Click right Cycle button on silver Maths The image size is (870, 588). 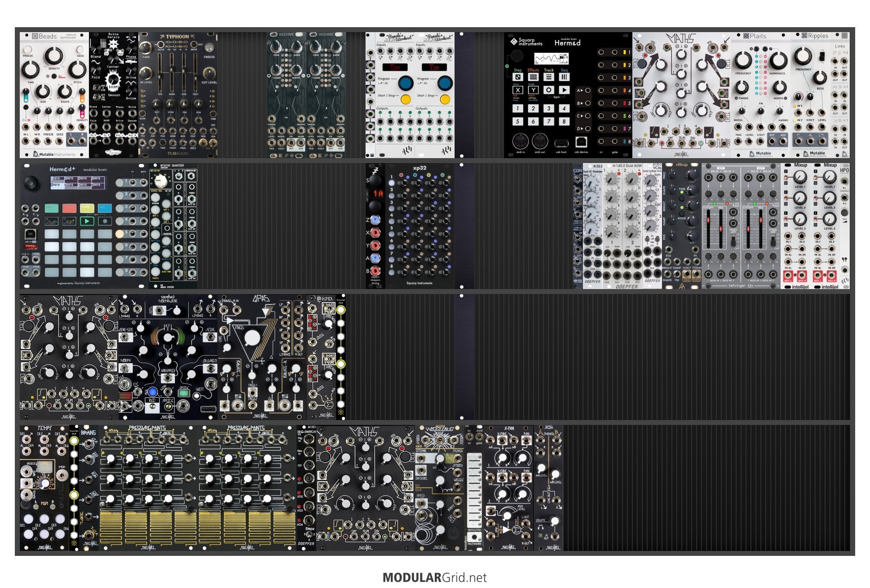point(721,64)
